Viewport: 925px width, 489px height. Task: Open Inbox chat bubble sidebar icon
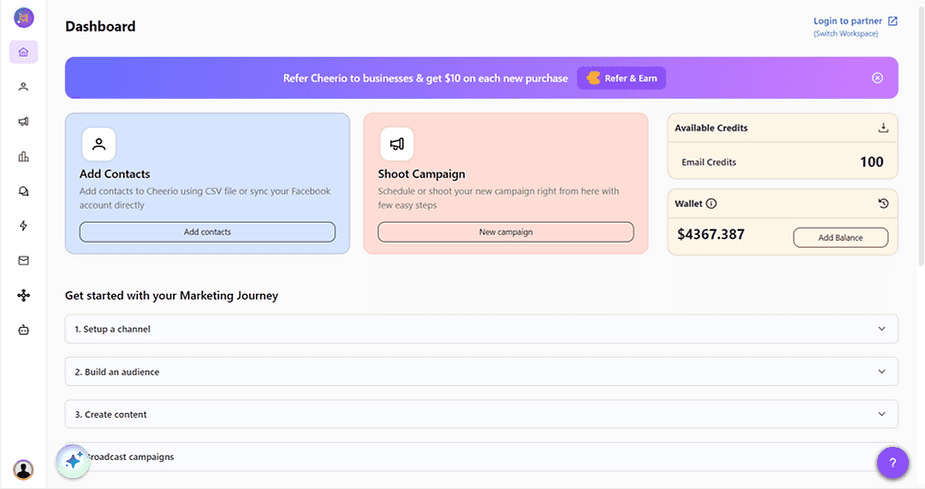(x=24, y=191)
